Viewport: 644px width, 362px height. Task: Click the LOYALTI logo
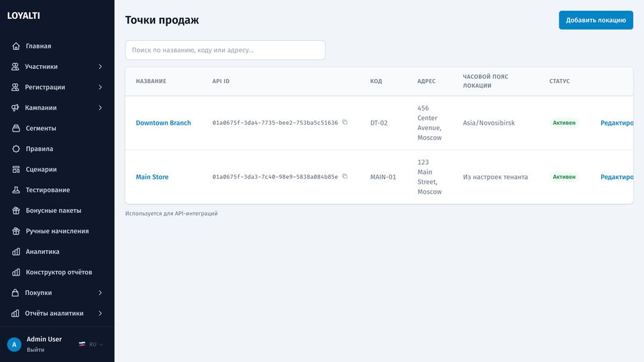click(23, 15)
